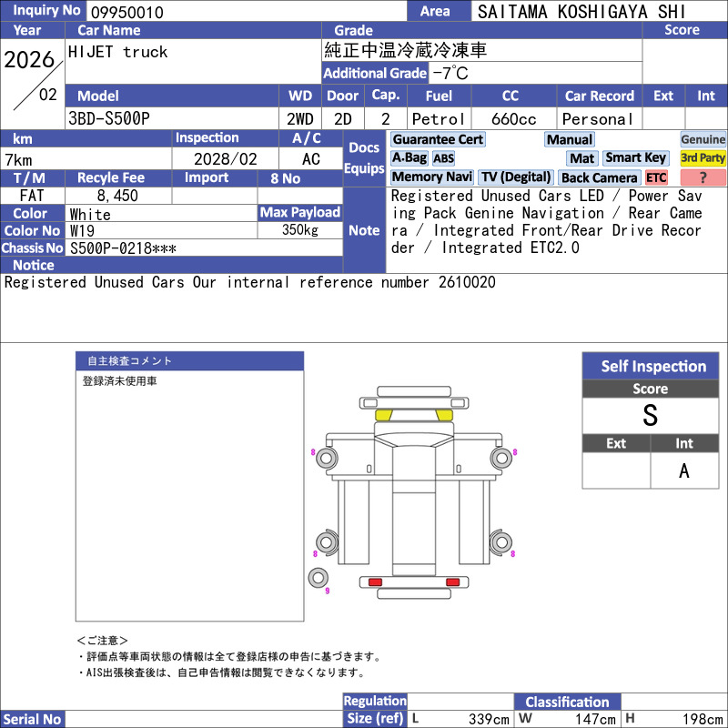The image size is (728, 728).
Task: Click the red question mark tag
Action: [x=703, y=177]
